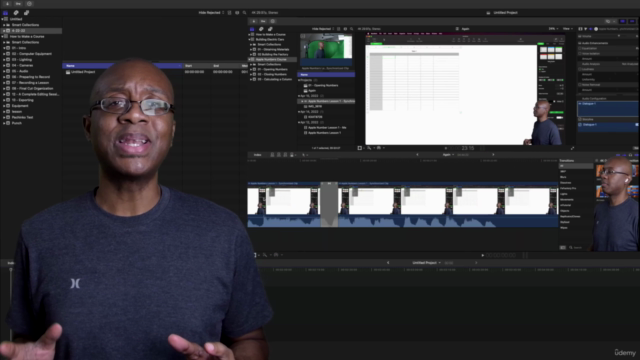
Task: Click search icon in embedded recording browser
Action: pyautogui.click(x=351, y=29)
